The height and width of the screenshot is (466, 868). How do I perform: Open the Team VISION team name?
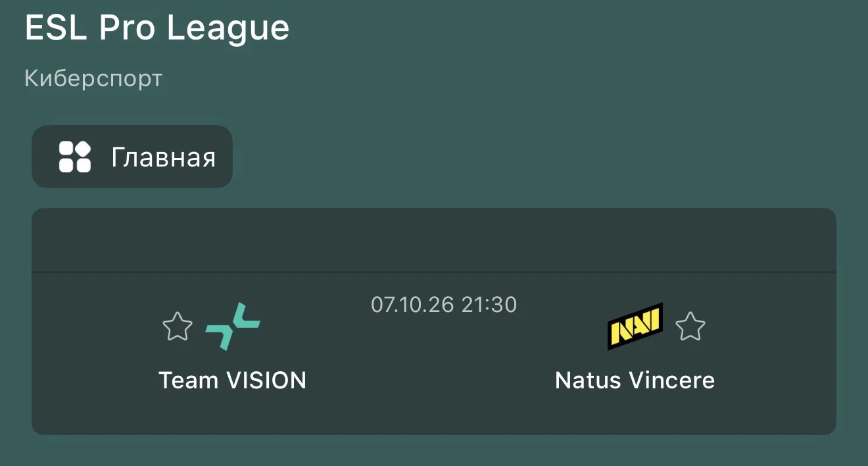[x=233, y=380]
